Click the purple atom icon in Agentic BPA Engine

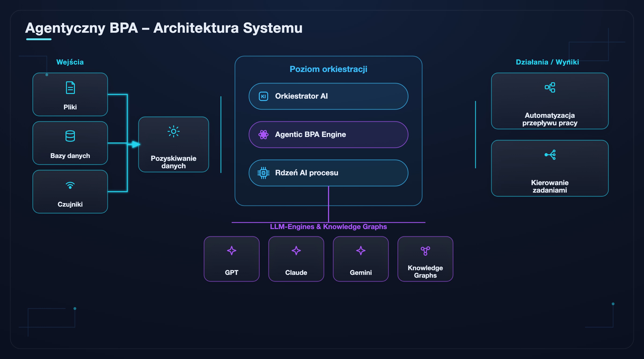pyautogui.click(x=263, y=135)
